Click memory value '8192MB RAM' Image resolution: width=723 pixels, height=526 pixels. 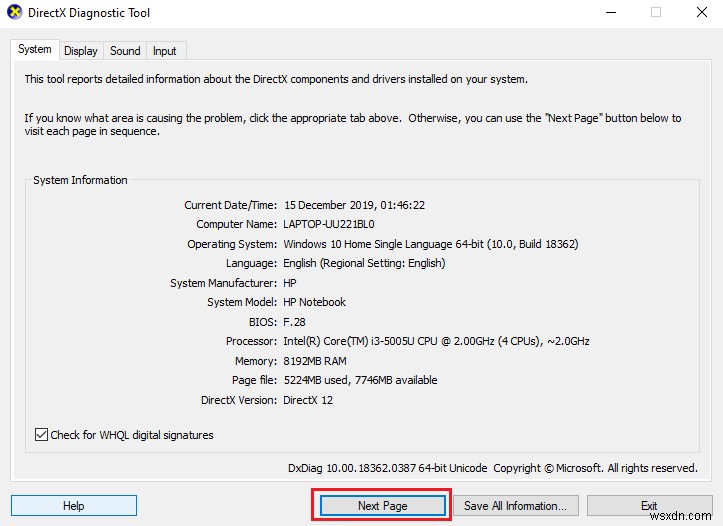(315, 361)
